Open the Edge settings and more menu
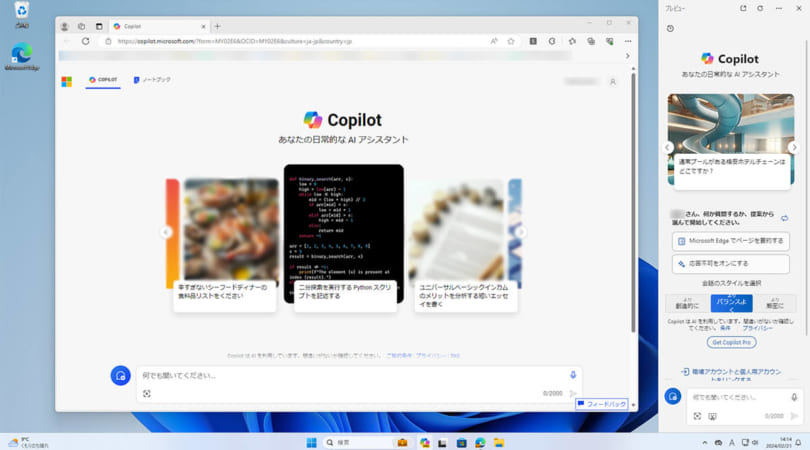This screenshot has height=450, width=810. click(628, 41)
